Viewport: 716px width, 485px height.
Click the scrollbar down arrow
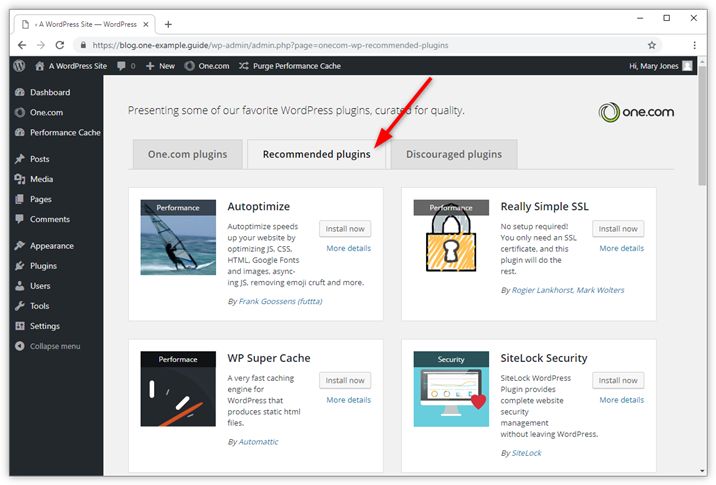click(x=702, y=471)
